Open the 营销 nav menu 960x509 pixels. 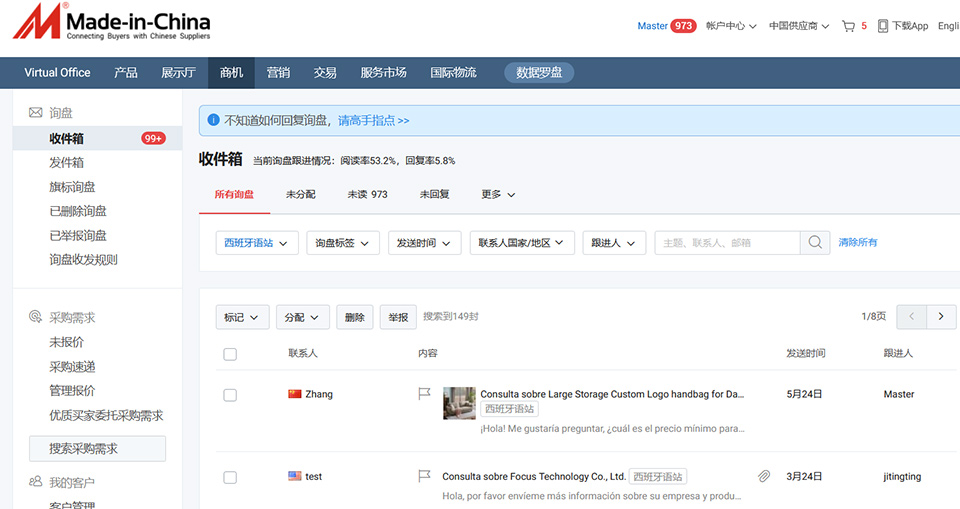(278, 72)
